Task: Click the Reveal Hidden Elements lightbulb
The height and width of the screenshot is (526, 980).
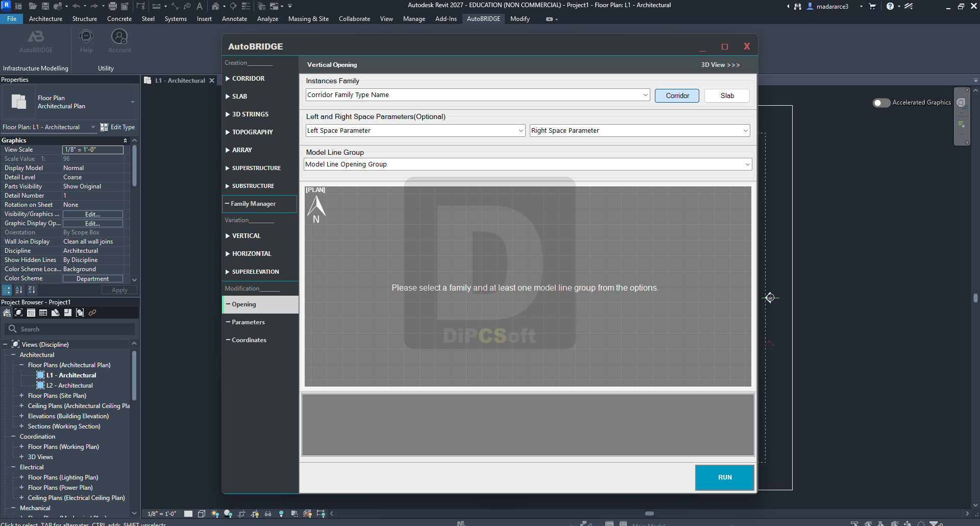Action: pyautogui.click(x=281, y=514)
